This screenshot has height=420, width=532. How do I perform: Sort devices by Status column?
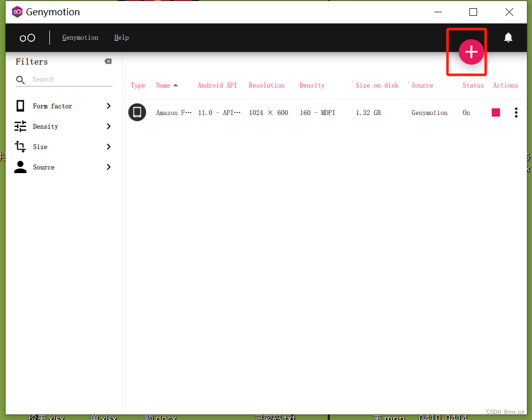click(x=473, y=86)
